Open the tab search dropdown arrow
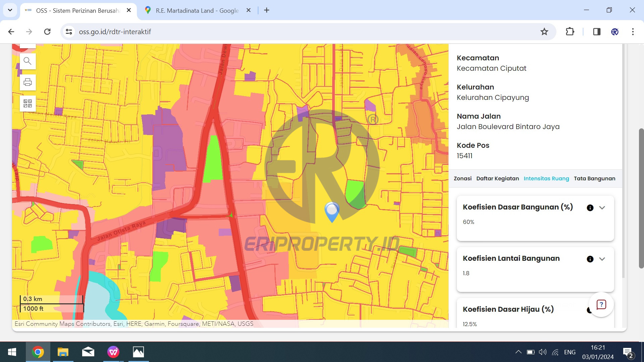 tap(10, 10)
